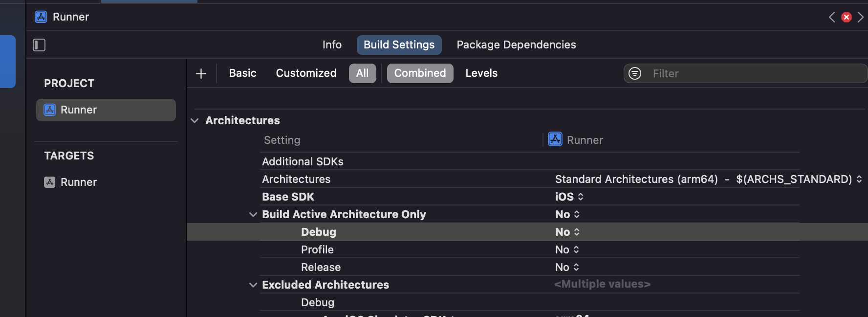This screenshot has height=317, width=868.
Task: Switch to the Levels view
Action: coord(481,73)
